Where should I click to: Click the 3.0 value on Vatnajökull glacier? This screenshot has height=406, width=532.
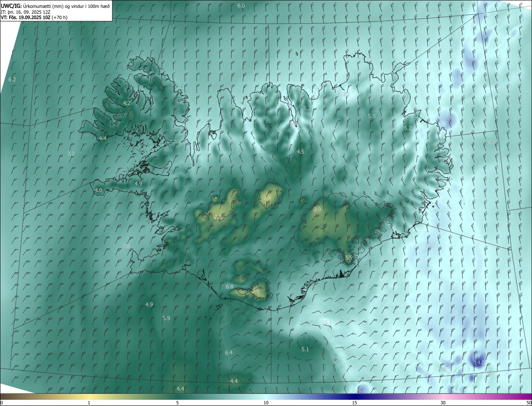(x=317, y=210)
